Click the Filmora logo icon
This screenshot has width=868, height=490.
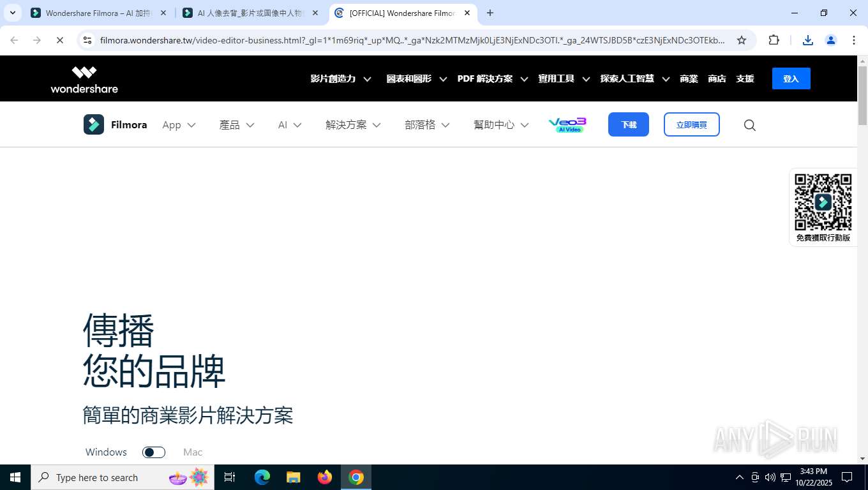pos(94,124)
